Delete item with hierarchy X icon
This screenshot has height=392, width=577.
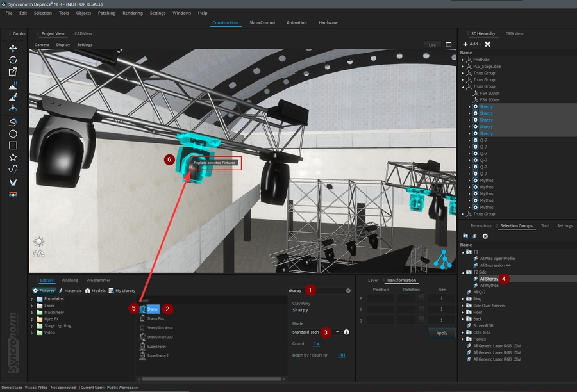[488, 44]
